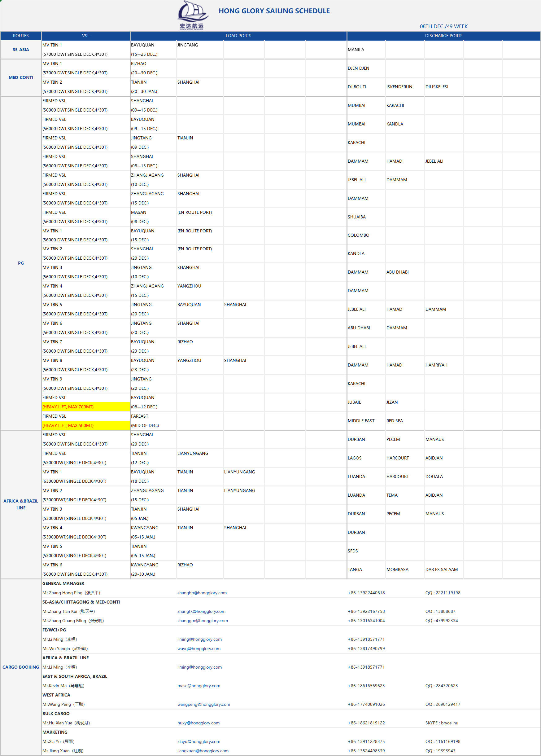
Task: Click the AFRICA &BRAZIL LINE route cell
Action: point(21,504)
